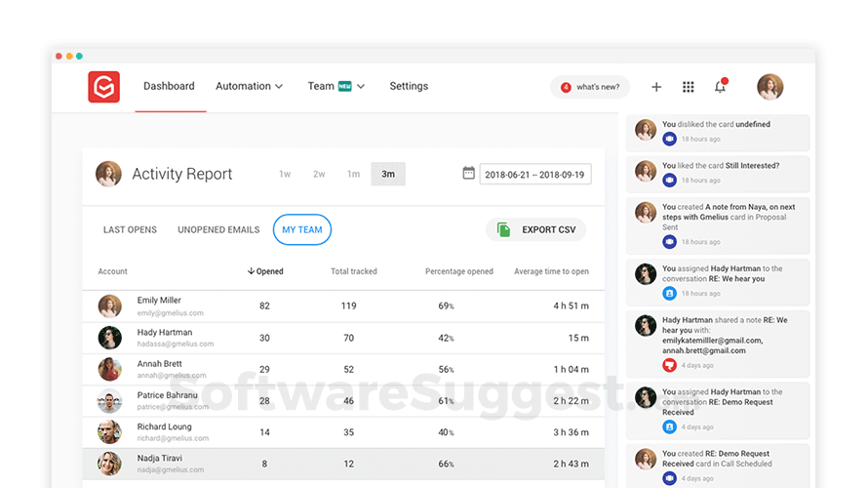The width and height of the screenshot is (868, 488).
Task: Click Hady Hartman's avatar in table
Action: [x=109, y=338]
